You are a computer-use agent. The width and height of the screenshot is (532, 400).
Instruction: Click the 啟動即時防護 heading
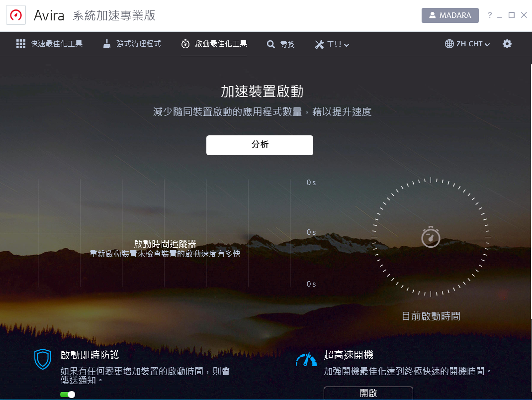90,355
